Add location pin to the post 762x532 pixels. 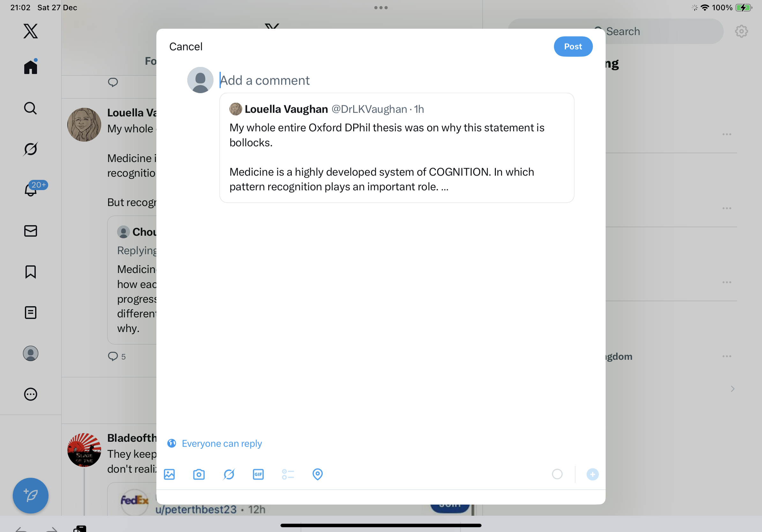[317, 474]
